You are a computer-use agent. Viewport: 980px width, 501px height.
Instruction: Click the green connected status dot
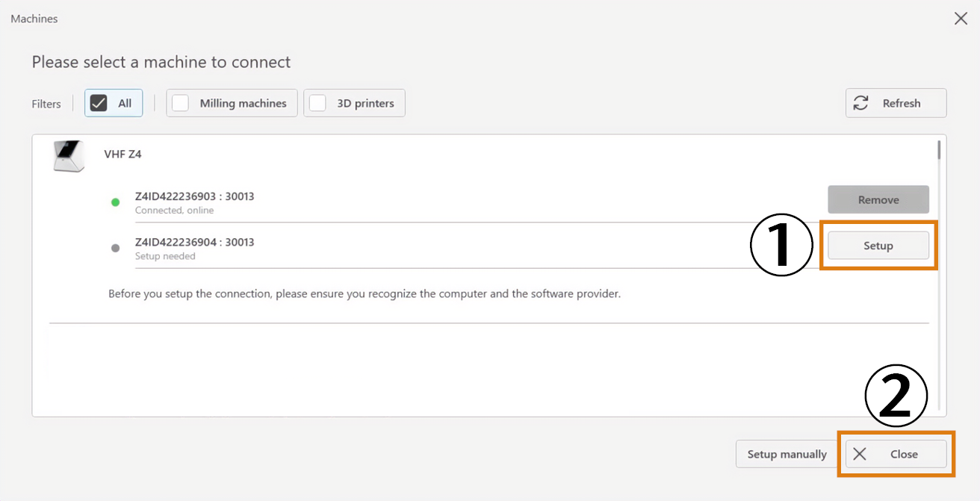coord(115,202)
